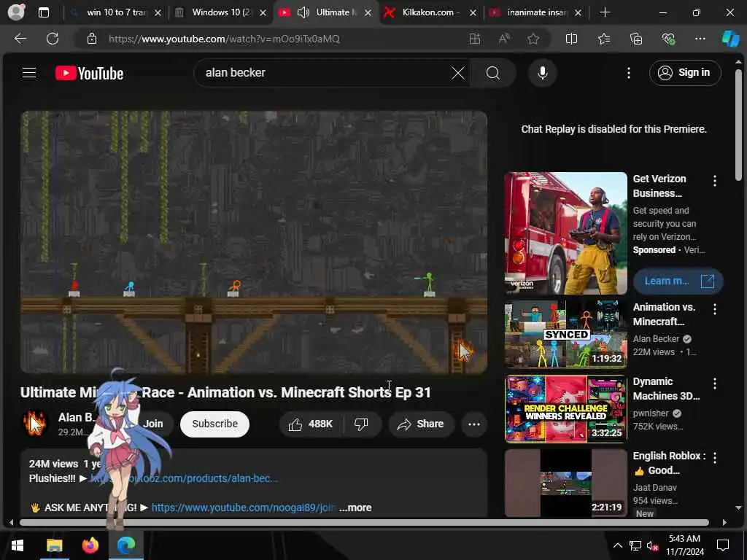Switch to the win 10 to 7 tab

116,12
